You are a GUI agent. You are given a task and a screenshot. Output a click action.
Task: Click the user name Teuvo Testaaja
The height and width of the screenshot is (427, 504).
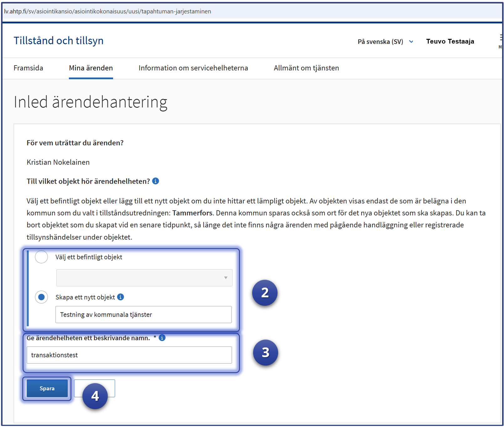(450, 41)
